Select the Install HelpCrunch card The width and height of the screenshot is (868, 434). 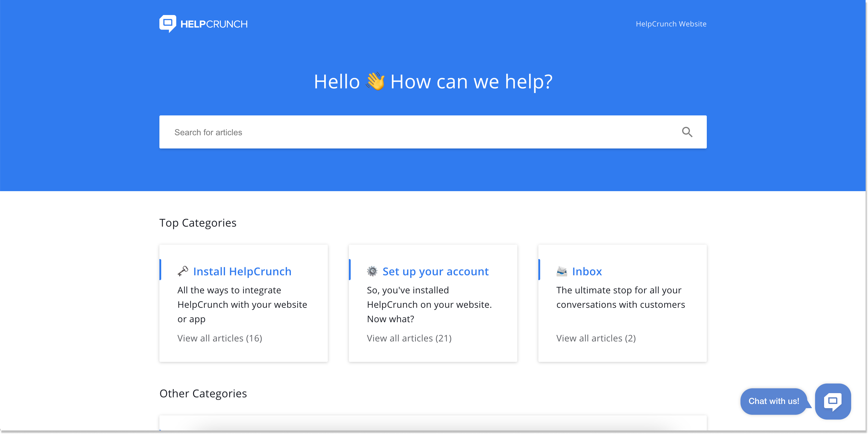pos(243,303)
